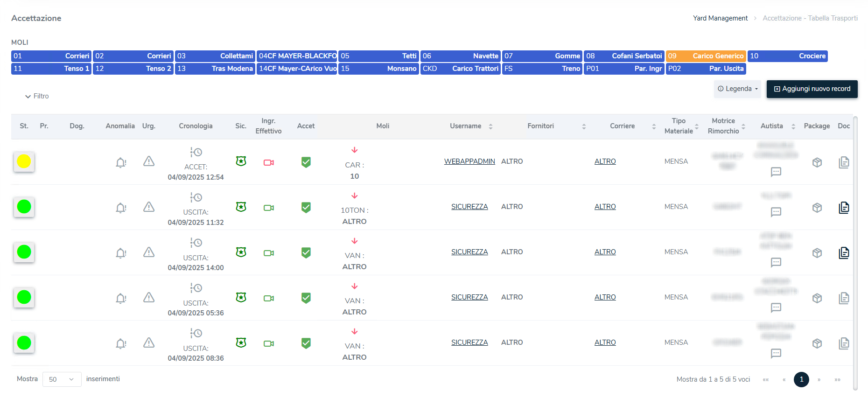
Task: Select the 06 Navette dock tab
Action: point(460,56)
